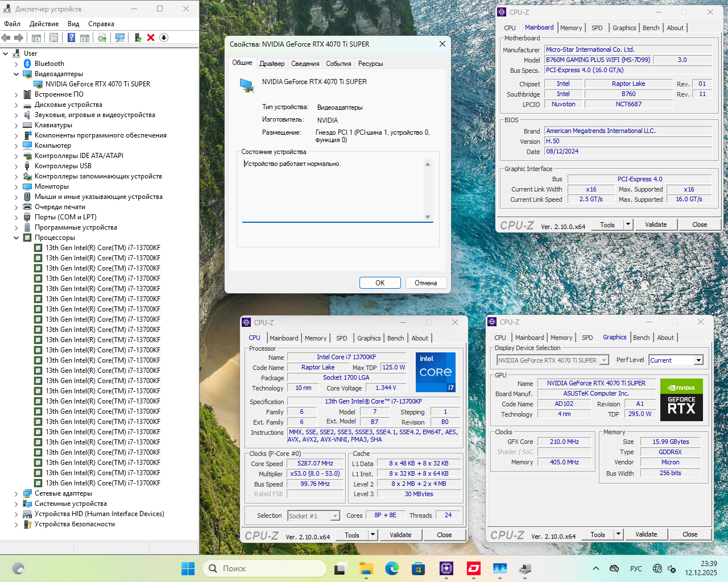Expand the Сетевые адаптеры category

pos(16,493)
